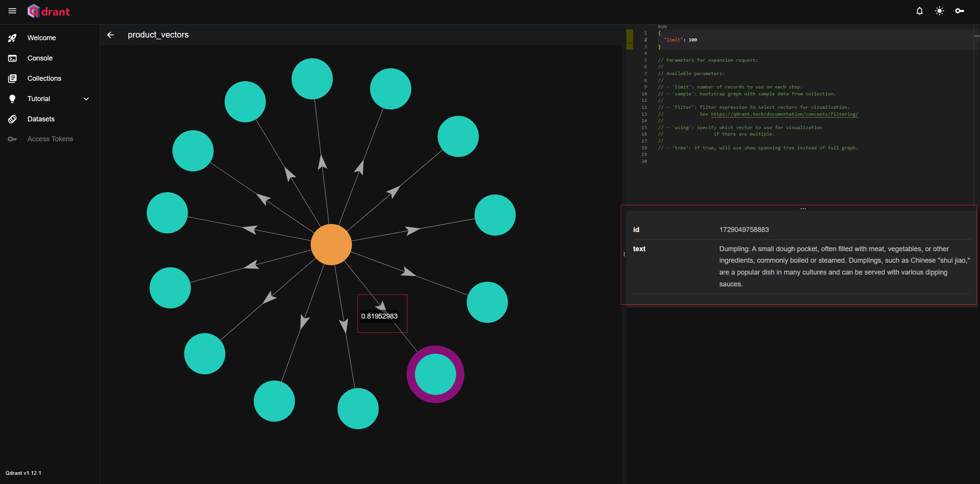Open the Collections sidebar item
The height and width of the screenshot is (484, 980).
[44, 78]
